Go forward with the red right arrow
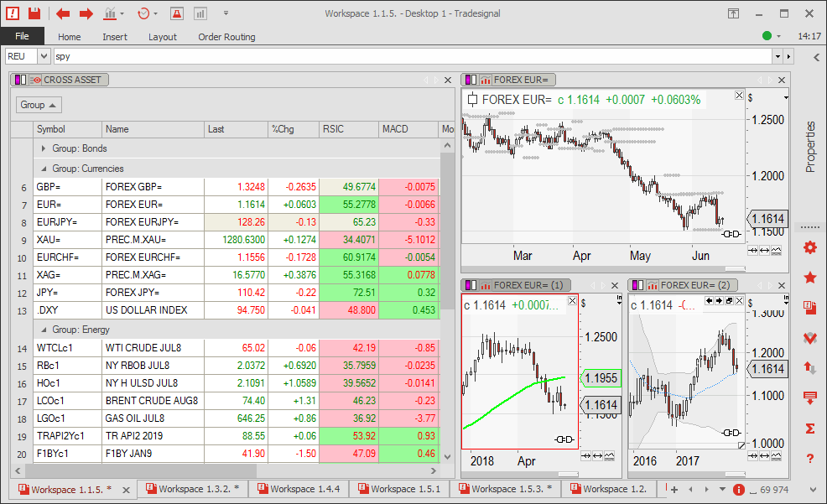This screenshot has width=827, height=504. pos(86,13)
